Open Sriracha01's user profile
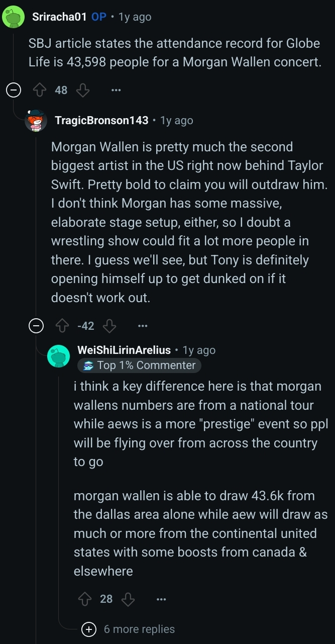The height and width of the screenshot is (644, 335). [x=59, y=17]
